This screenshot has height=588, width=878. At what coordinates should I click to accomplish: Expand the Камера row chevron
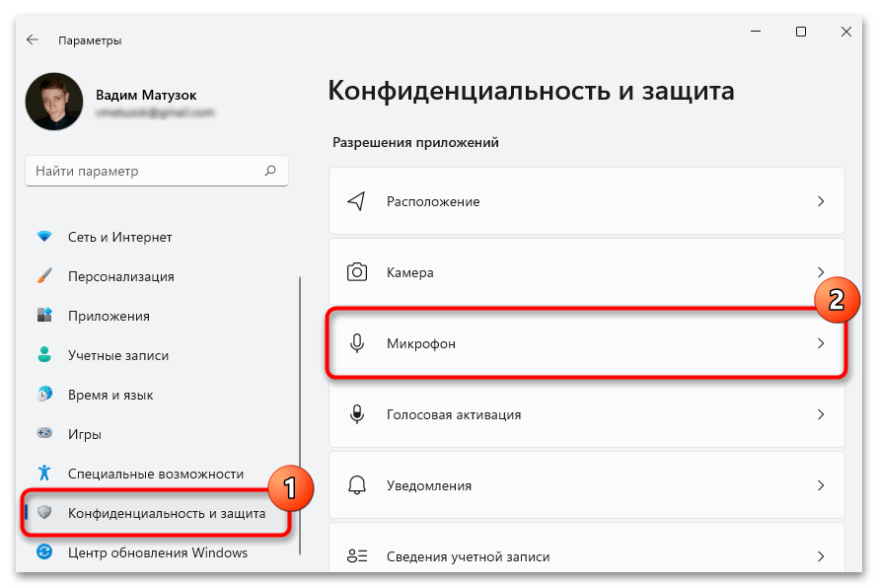[821, 272]
